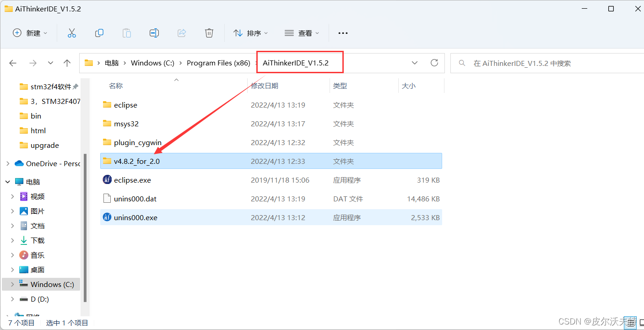This screenshot has width=644, height=330.
Task: Click the Cut scissors icon
Action: coord(71,33)
